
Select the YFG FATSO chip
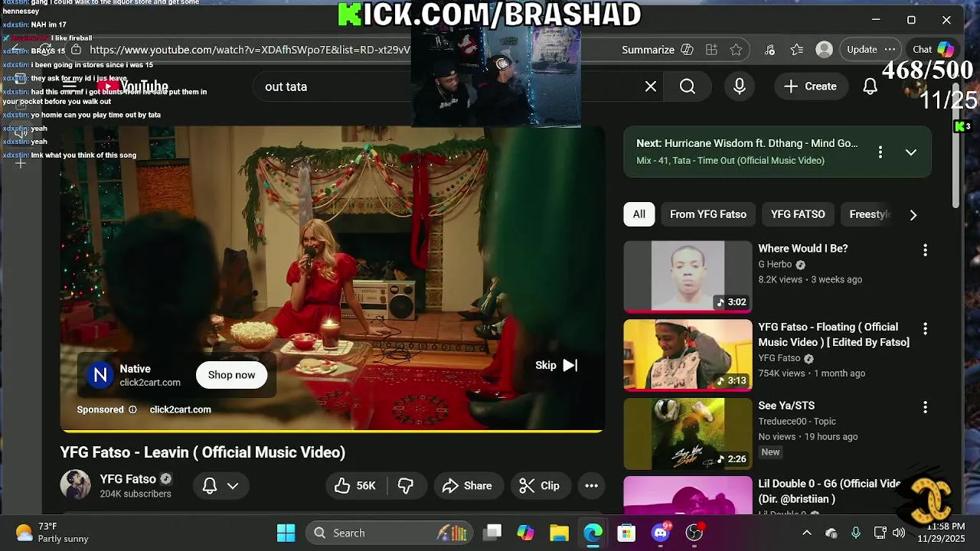point(798,214)
